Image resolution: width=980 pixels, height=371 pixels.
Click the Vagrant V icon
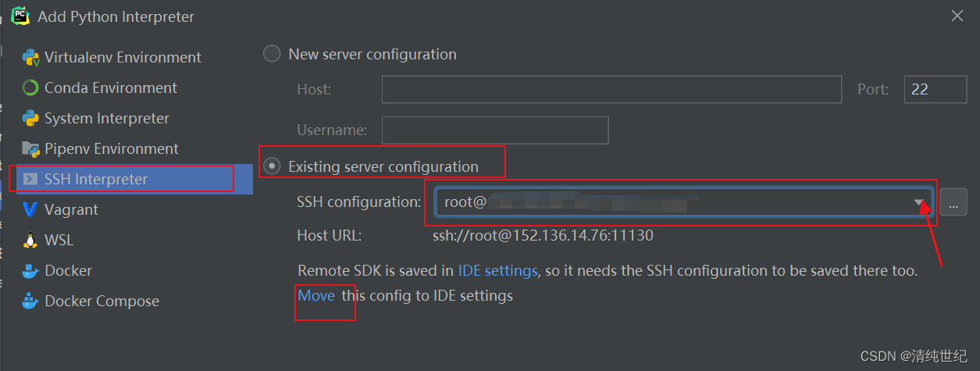click(x=30, y=209)
